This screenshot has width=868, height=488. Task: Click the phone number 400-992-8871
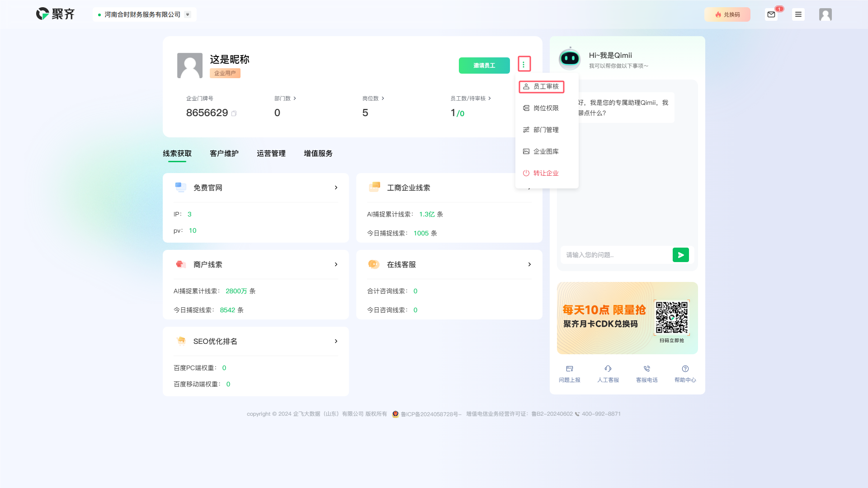[x=601, y=414]
